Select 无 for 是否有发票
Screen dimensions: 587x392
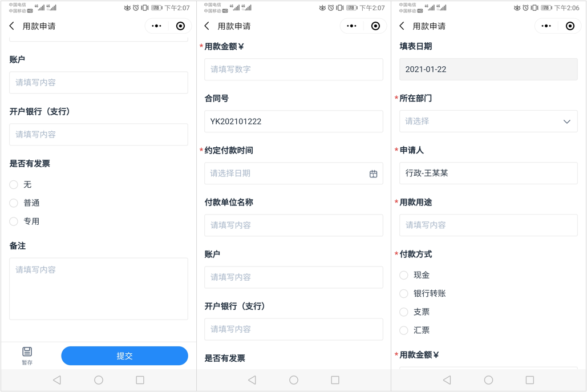click(14, 184)
